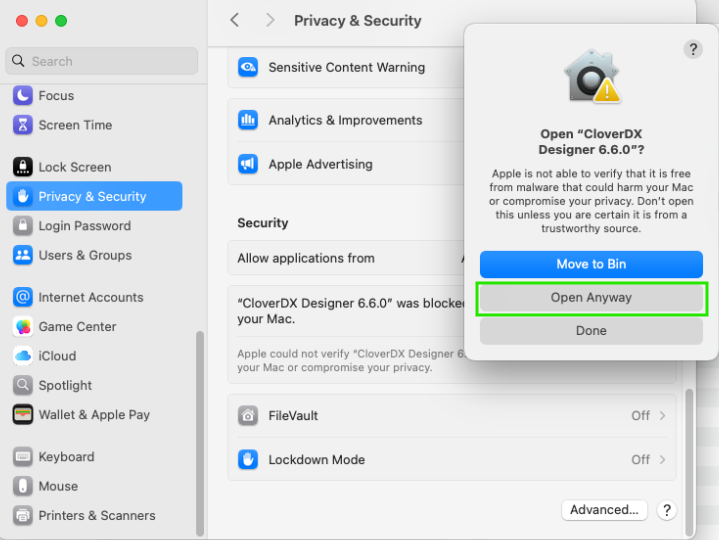Open Lock Screen settings in sidebar
Viewport: 719px width, 540px height.
tap(94, 167)
